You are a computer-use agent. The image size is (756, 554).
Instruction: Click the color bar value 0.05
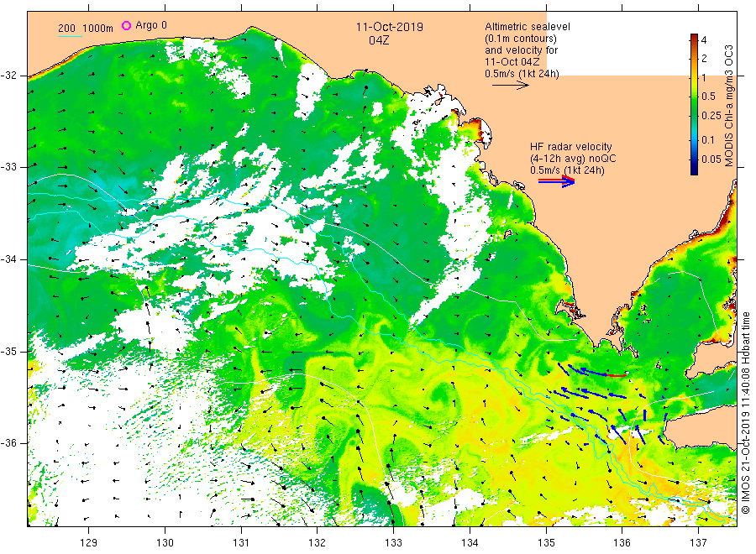point(711,159)
